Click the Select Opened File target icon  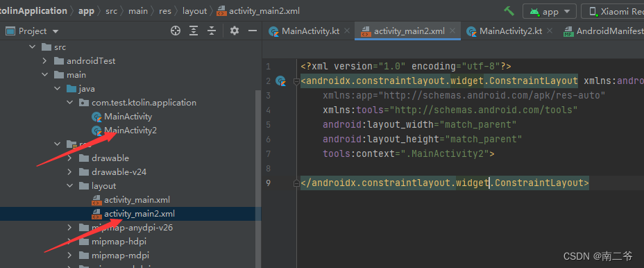coord(176,31)
